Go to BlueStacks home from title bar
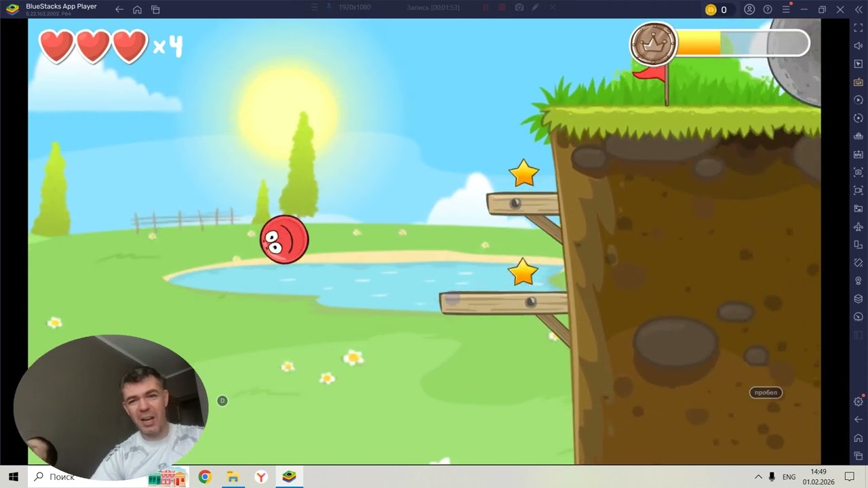 (138, 9)
